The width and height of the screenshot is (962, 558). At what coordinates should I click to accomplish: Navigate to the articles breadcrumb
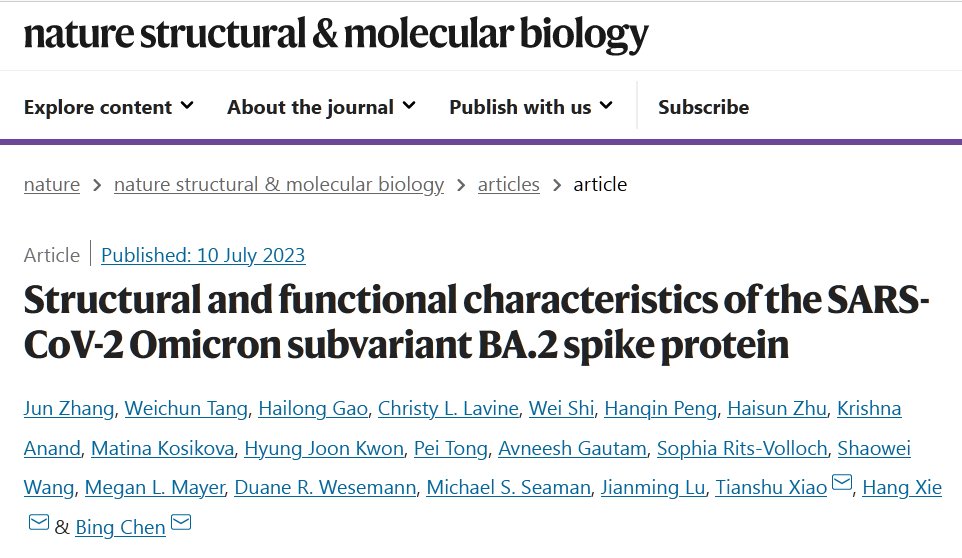click(x=508, y=184)
